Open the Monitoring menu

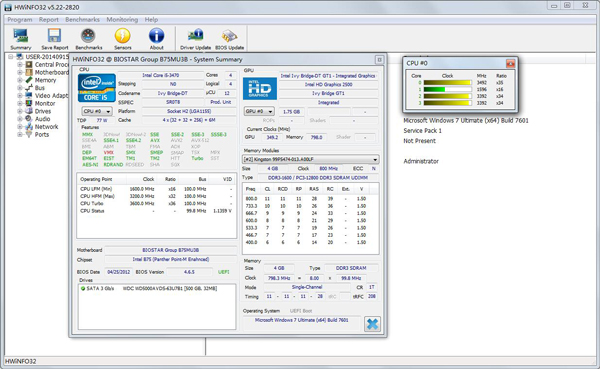[x=122, y=20]
